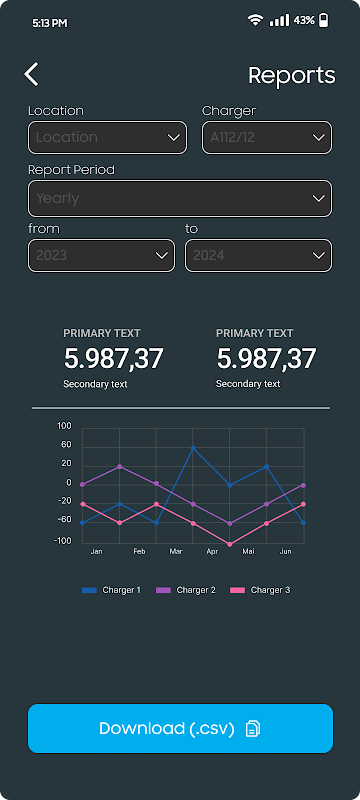
Task: Click the document icon on Download button
Action: point(252,729)
